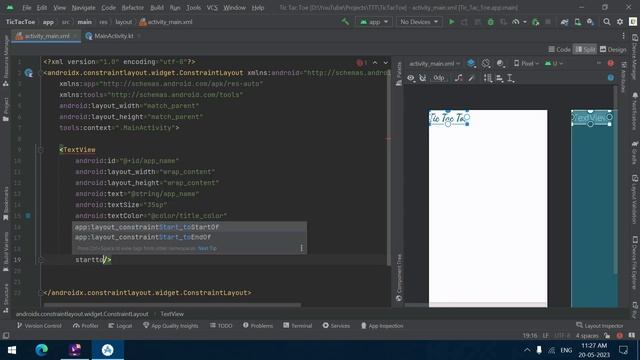
Task: Open the Pixel device preview dropdown
Action: coord(526,63)
